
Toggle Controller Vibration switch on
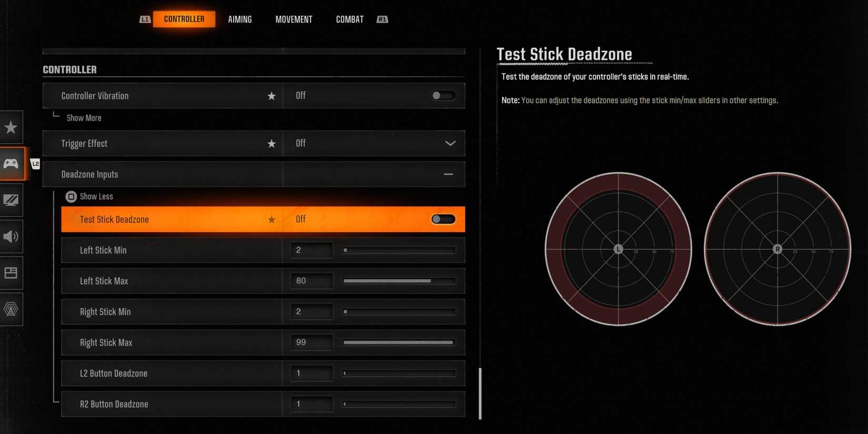click(x=443, y=96)
